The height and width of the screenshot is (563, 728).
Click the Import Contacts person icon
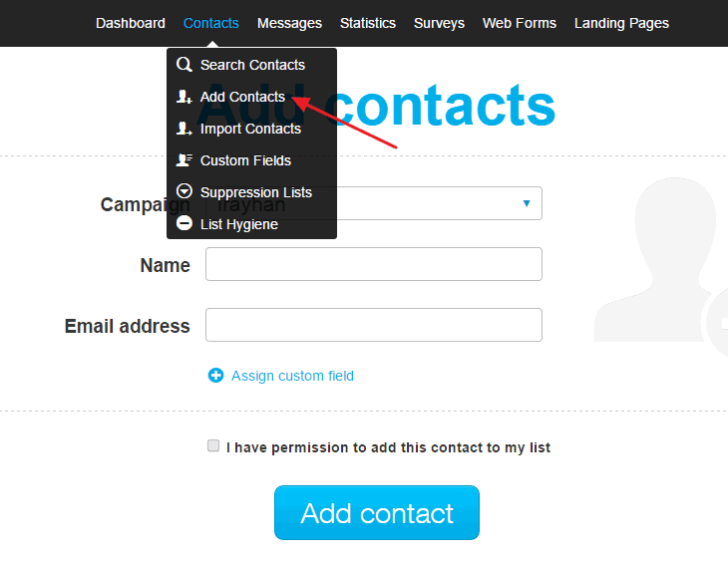[183, 129]
